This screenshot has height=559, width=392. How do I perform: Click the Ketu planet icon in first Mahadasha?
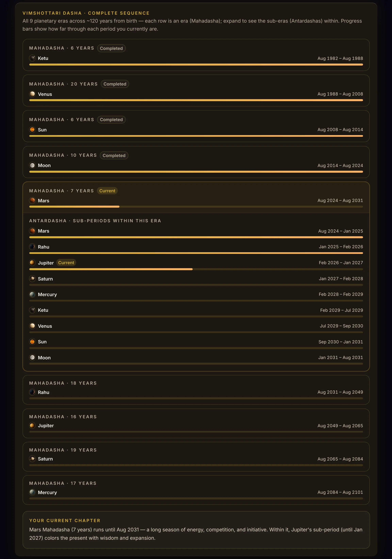pos(32,58)
